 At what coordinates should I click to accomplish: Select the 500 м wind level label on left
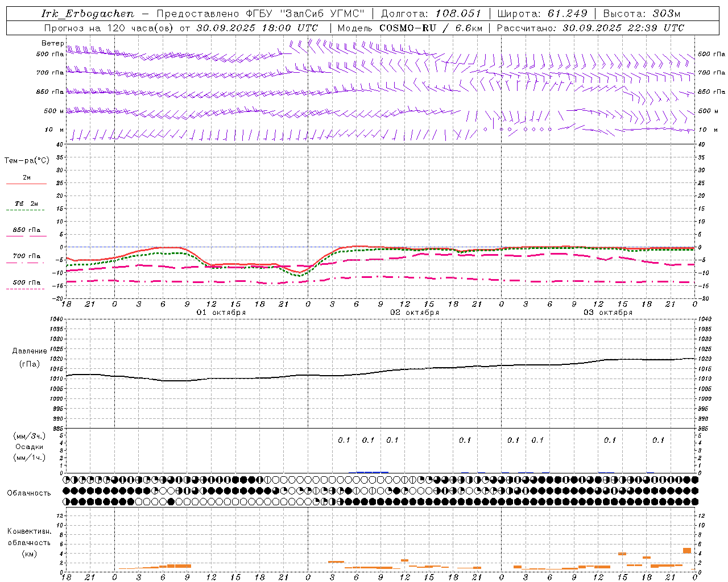tap(54, 111)
